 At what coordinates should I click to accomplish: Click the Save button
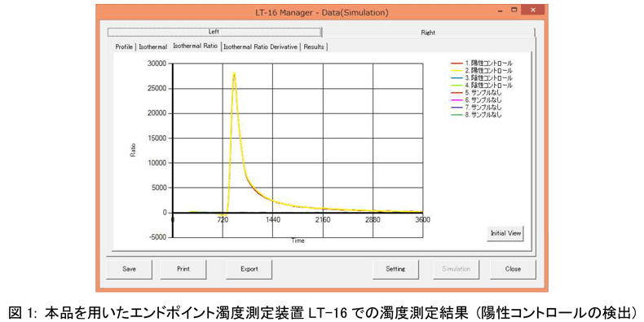[129, 269]
